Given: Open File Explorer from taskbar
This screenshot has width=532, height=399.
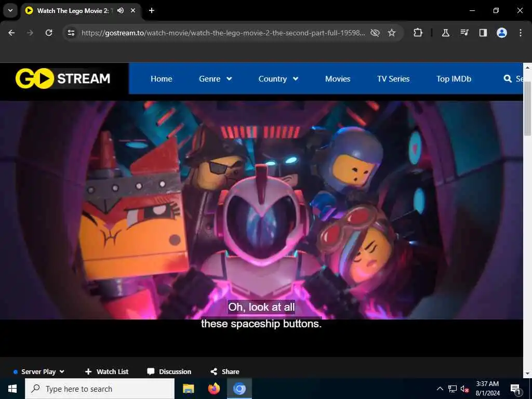Looking at the screenshot, I should [x=188, y=389].
